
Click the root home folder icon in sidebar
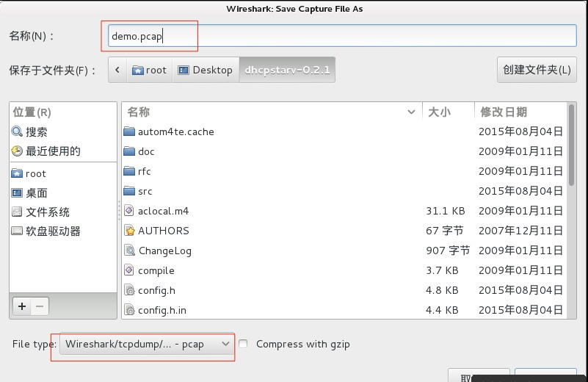(17, 173)
